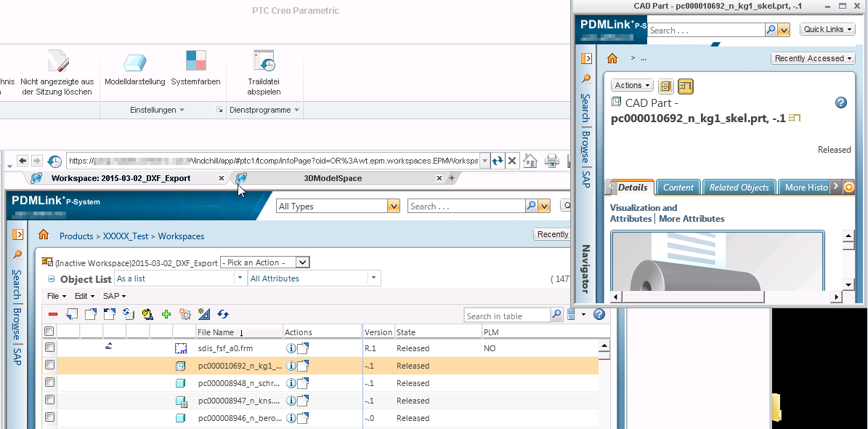
Task: Open the Pick an Action dropdown
Action: pyautogui.click(x=265, y=262)
